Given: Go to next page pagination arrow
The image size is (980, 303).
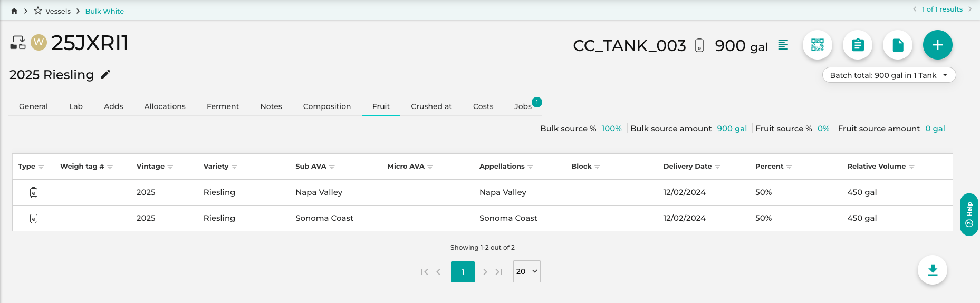Looking at the screenshot, I should (x=485, y=272).
